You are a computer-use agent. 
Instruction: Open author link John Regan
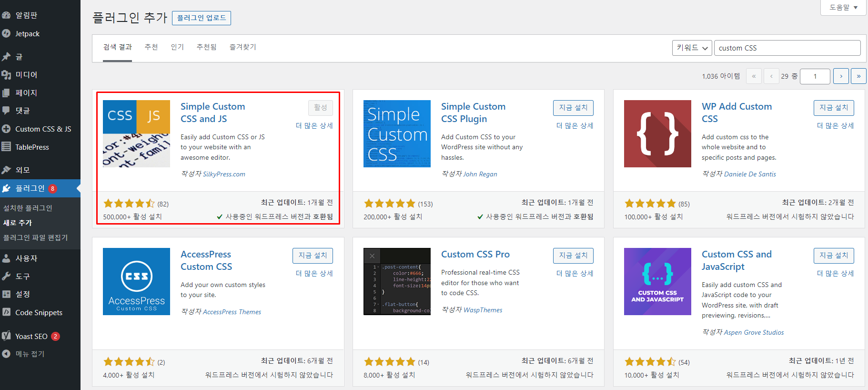click(x=480, y=174)
